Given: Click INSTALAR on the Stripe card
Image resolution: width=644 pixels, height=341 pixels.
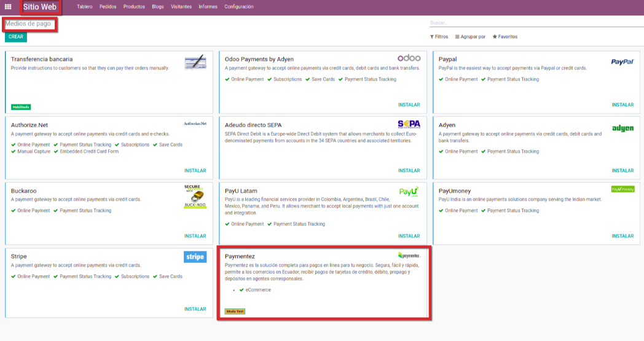Looking at the screenshot, I should coord(195,309).
